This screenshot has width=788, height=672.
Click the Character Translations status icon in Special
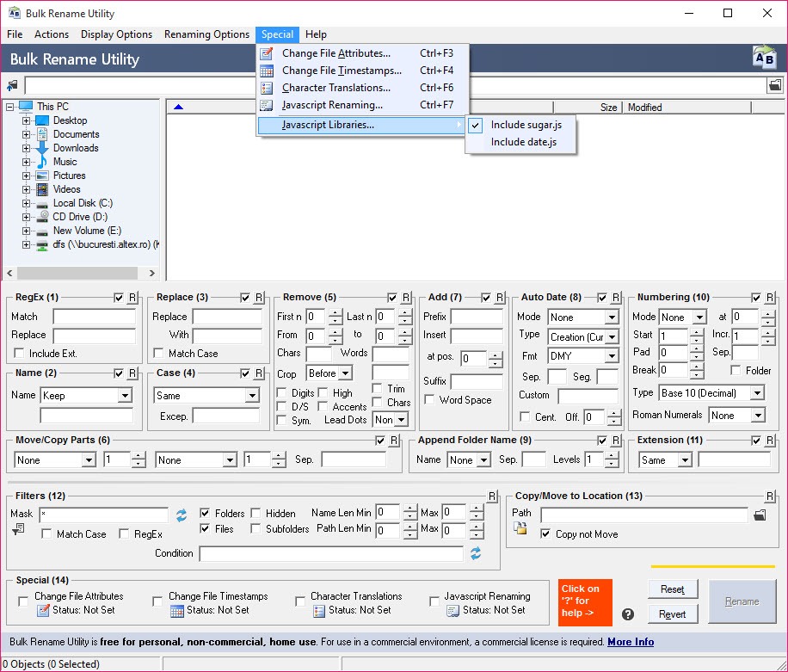318,611
